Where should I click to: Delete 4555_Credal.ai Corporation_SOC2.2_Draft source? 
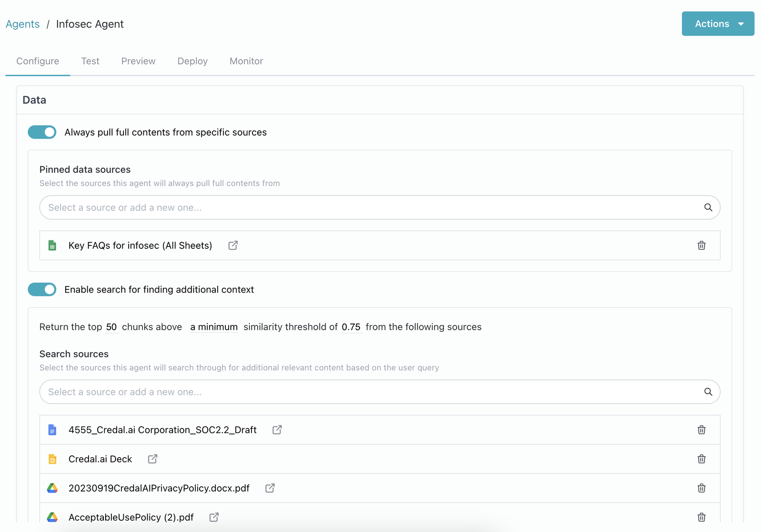click(702, 430)
